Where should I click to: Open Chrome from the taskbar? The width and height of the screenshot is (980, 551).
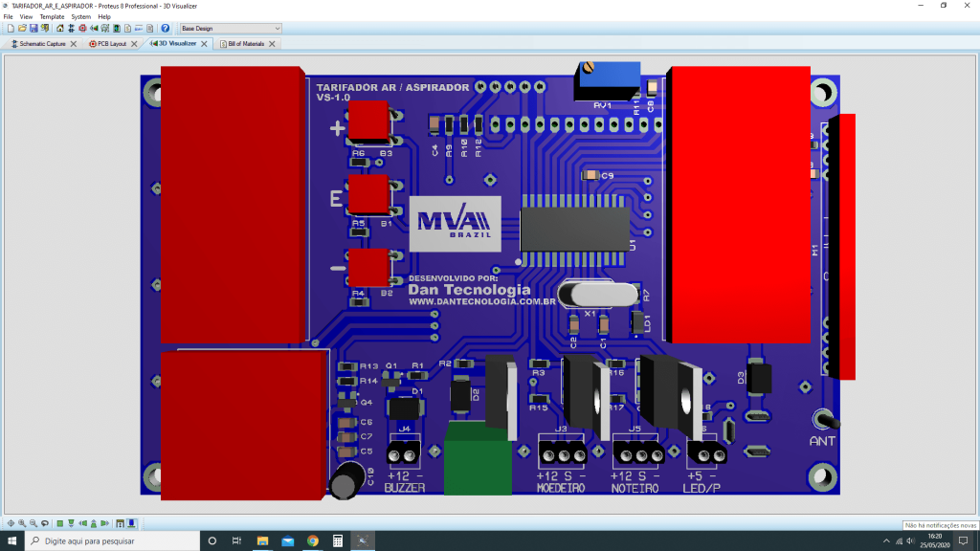[312, 541]
